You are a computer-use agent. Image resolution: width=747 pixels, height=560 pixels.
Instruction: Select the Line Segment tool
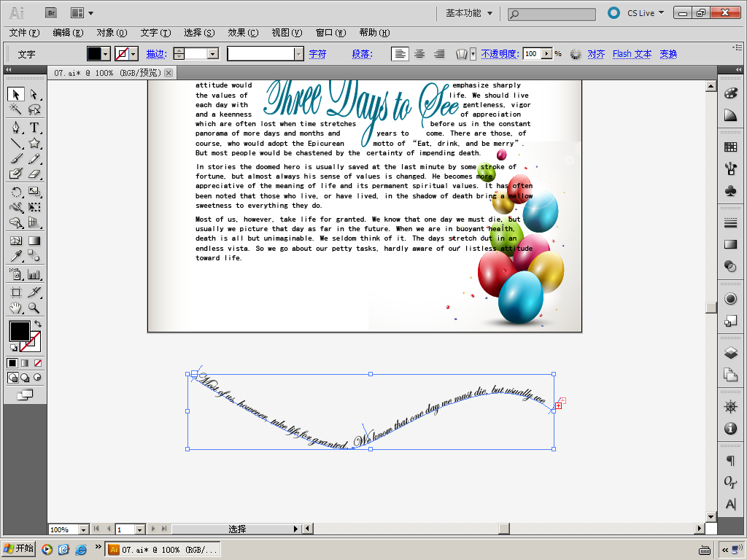[x=16, y=144]
